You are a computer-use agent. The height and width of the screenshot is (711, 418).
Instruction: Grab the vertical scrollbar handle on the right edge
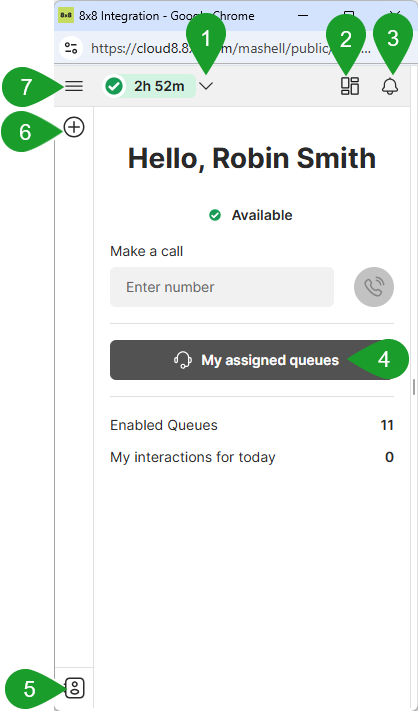413,387
